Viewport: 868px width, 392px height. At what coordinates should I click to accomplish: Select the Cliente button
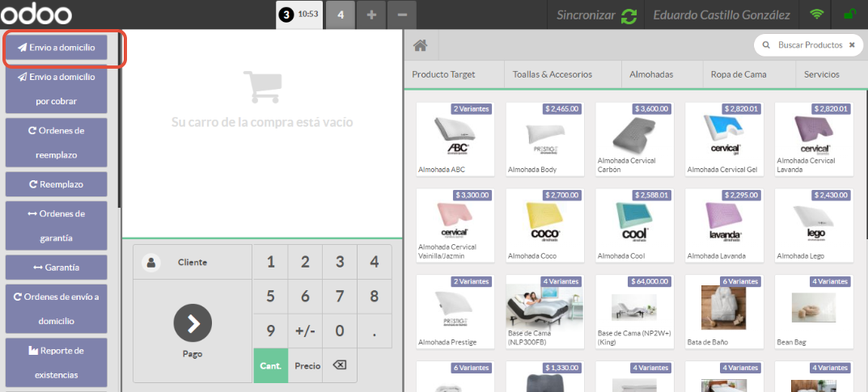point(193,262)
